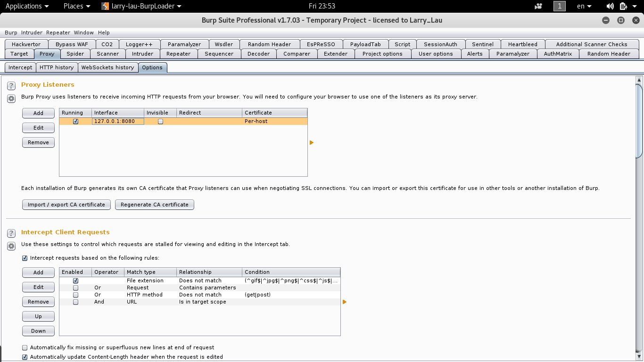Toggle the Running checkbox for 127.0.0.1:8080

tap(75, 121)
